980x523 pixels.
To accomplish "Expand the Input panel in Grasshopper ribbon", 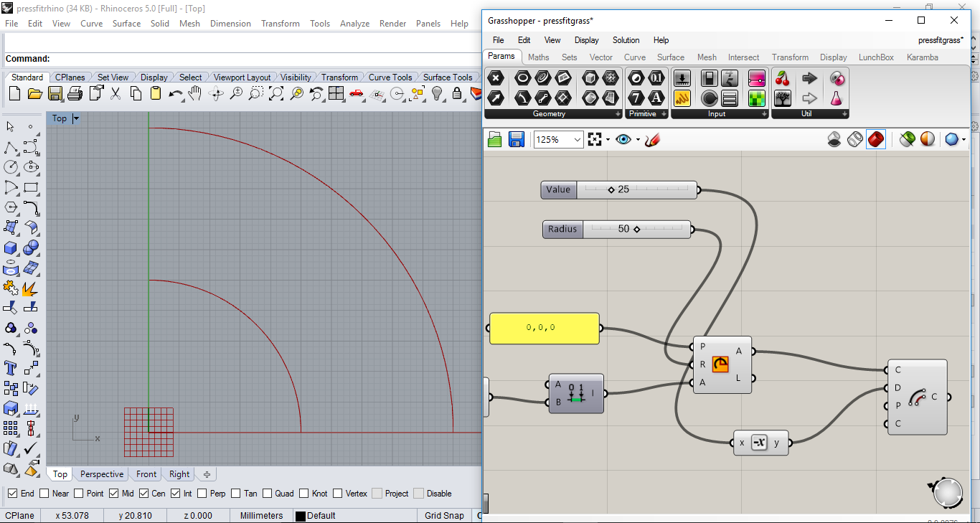I will [763, 114].
